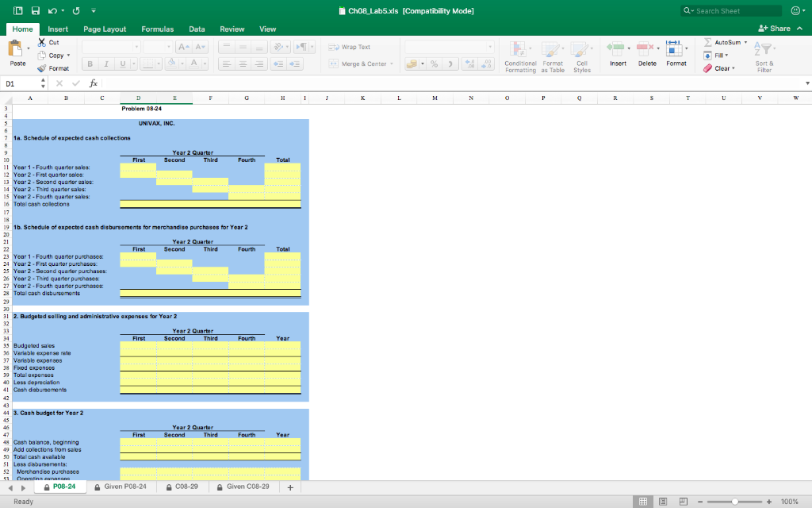Switch to the Page Layout tab

105,29
